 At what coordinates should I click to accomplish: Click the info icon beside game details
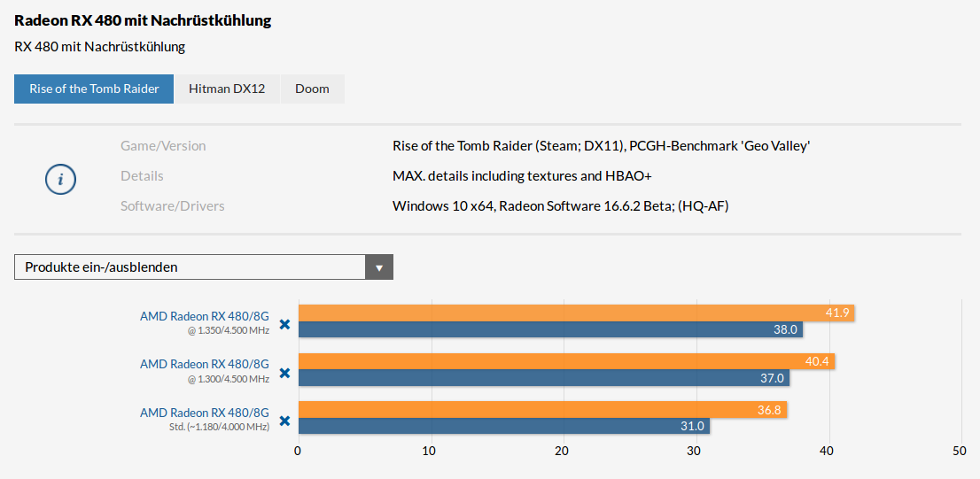[x=60, y=179]
